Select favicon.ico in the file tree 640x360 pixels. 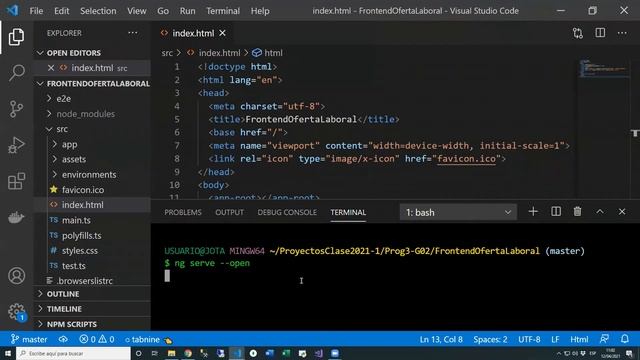click(83, 190)
